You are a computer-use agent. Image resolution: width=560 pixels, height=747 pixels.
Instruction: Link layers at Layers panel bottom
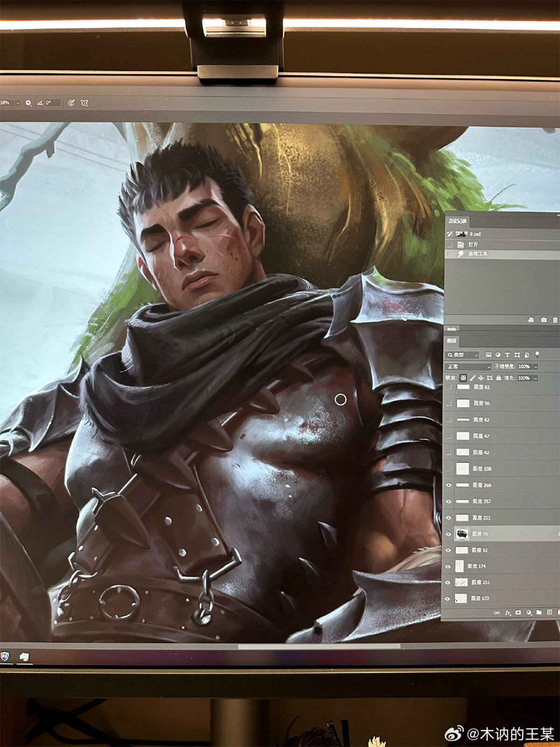pyautogui.click(x=497, y=613)
